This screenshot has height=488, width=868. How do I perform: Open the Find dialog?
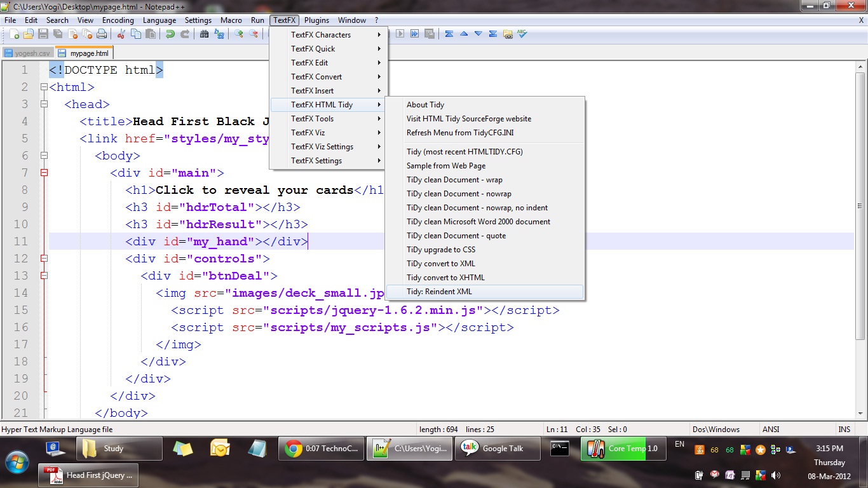203,34
